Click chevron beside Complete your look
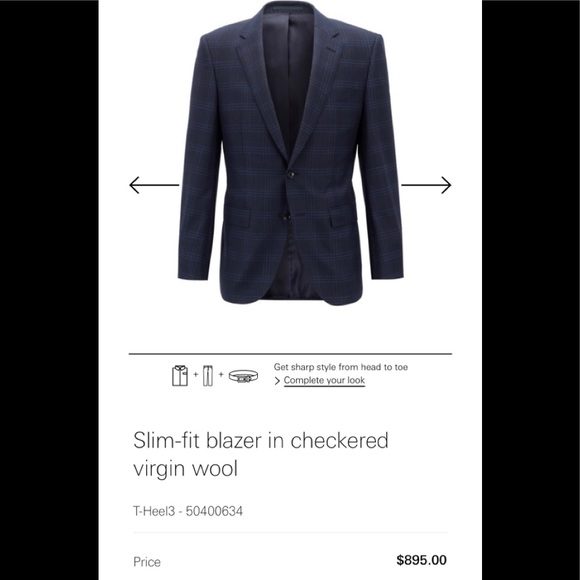 277,381
